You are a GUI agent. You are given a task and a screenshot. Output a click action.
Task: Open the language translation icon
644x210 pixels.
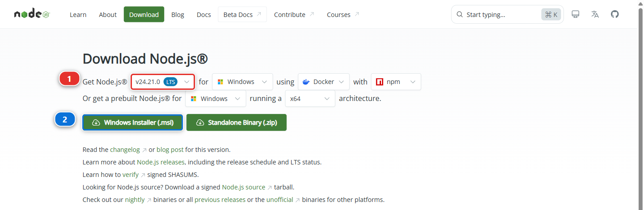595,14
